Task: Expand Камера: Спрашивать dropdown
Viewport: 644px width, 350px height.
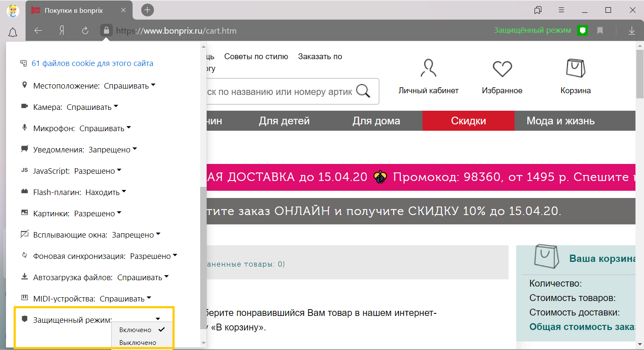Action: (93, 107)
